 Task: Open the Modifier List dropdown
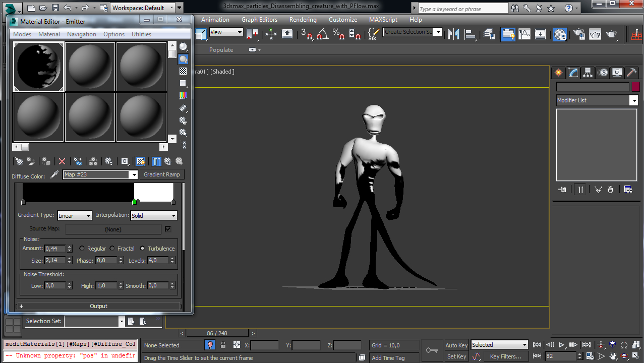click(597, 100)
